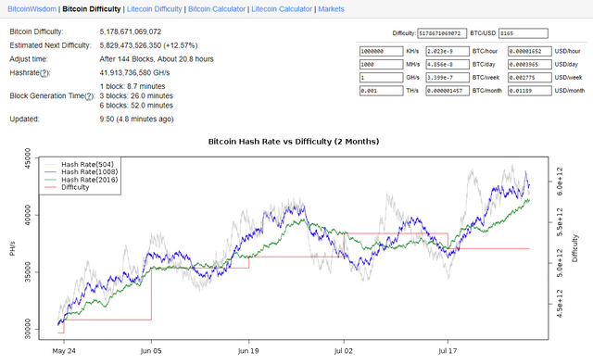This screenshot has height=364, width=593.
Task: Click the Jul 02 x-axis label
Action: 344,351
